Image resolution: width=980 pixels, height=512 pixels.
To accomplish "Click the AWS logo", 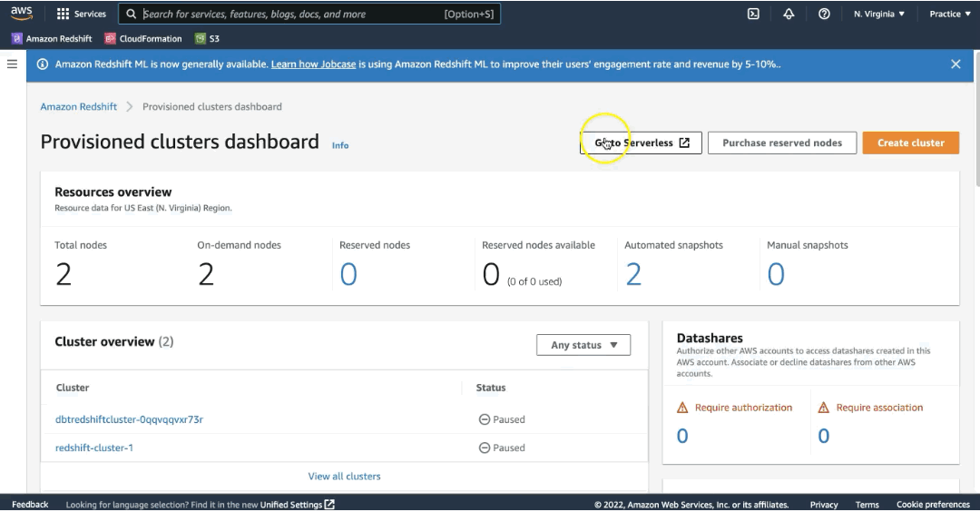I will (21, 13).
